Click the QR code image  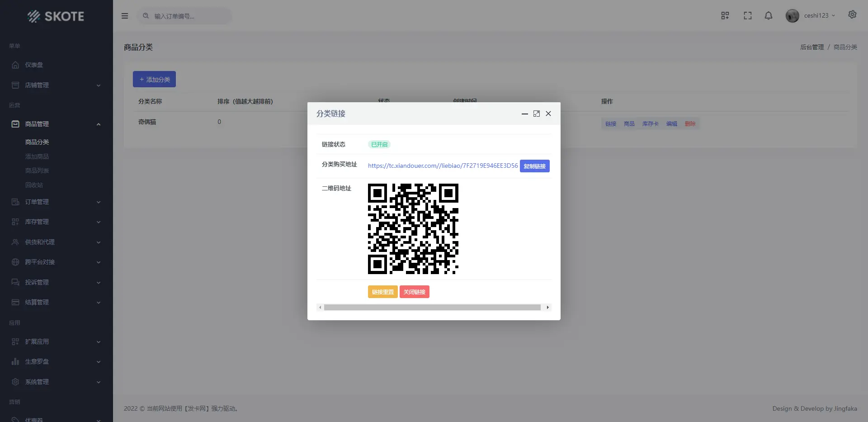point(413,229)
